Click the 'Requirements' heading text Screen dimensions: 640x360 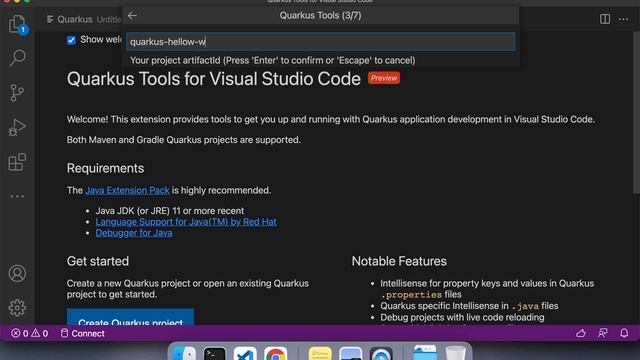[x=105, y=168]
